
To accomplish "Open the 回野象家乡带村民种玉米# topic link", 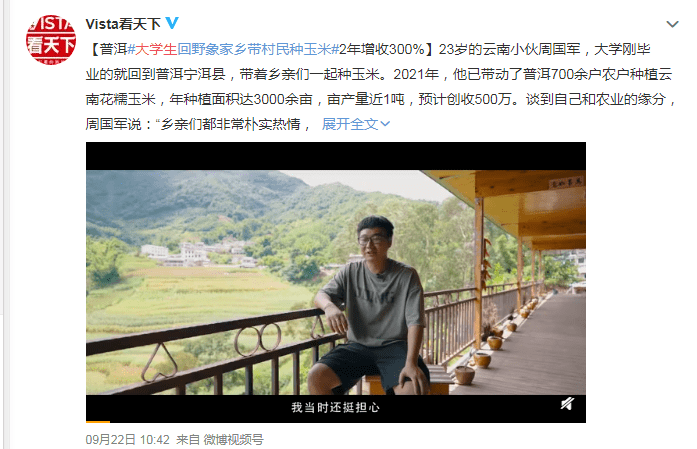I will (x=258, y=49).
